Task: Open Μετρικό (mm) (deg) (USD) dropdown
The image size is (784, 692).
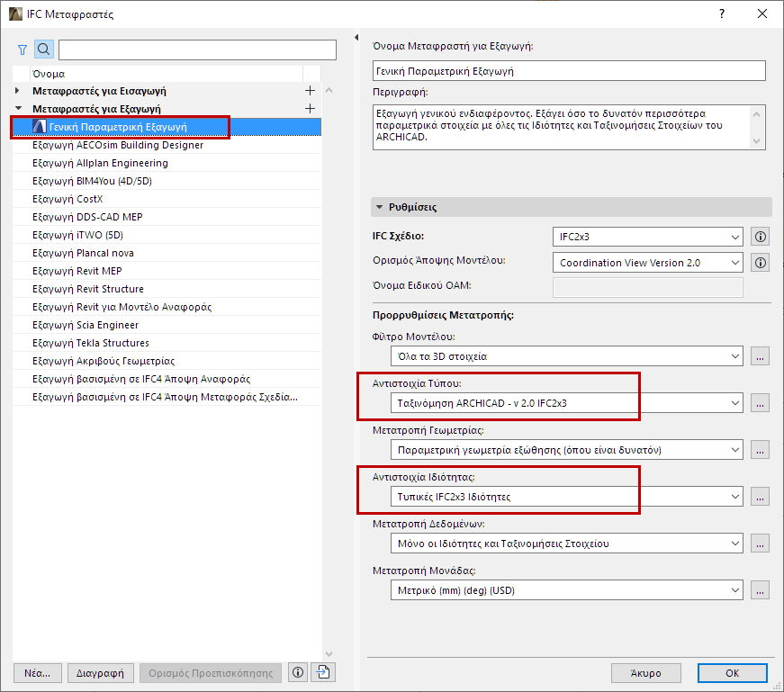Action: point(566,590)
